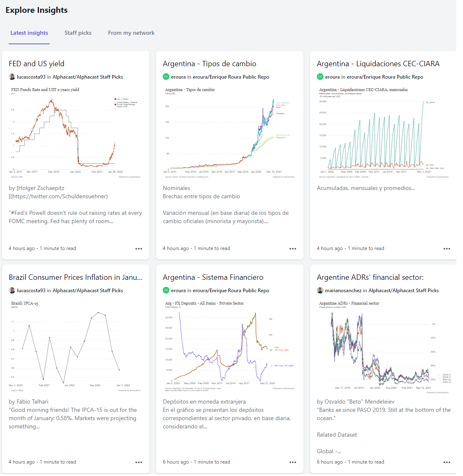Open Argentina - Tipos de cambio chart thumbnail

[230, 133]
